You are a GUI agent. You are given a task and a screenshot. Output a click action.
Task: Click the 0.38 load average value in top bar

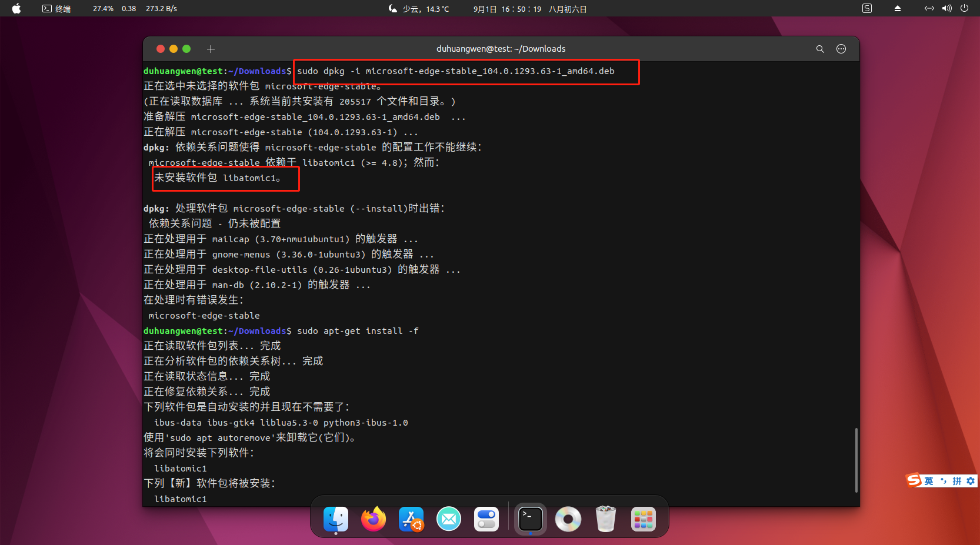(x=129, y=9)
